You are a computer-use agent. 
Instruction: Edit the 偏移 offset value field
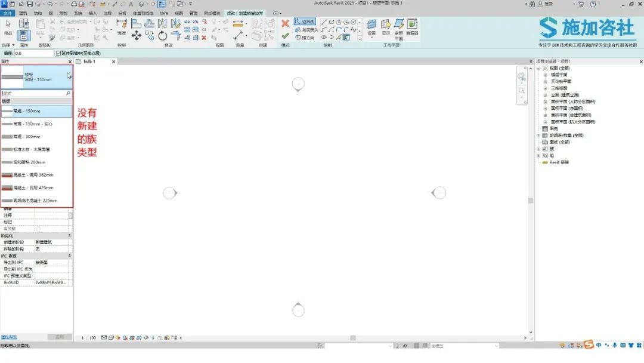click(33, 54)
